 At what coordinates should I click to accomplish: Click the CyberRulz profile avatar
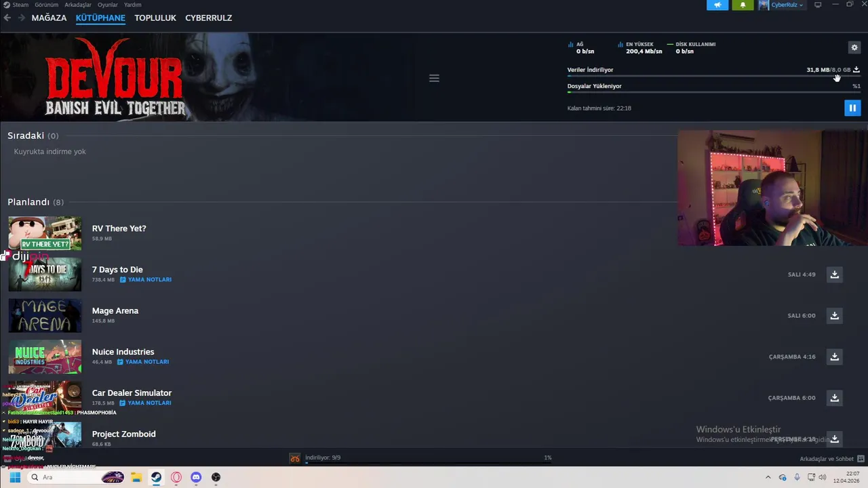pyautogui.click(x=764, y=5)
